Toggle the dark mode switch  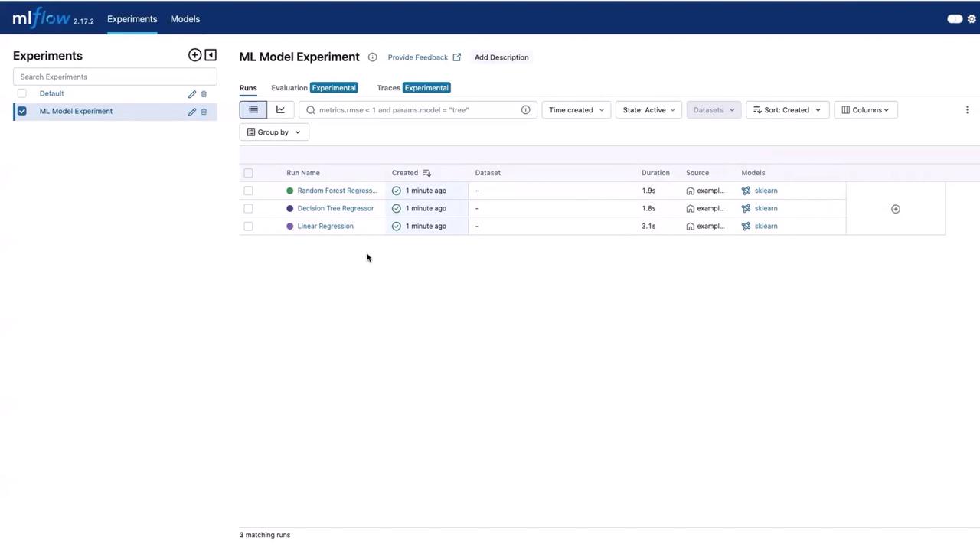pos(954,19)
